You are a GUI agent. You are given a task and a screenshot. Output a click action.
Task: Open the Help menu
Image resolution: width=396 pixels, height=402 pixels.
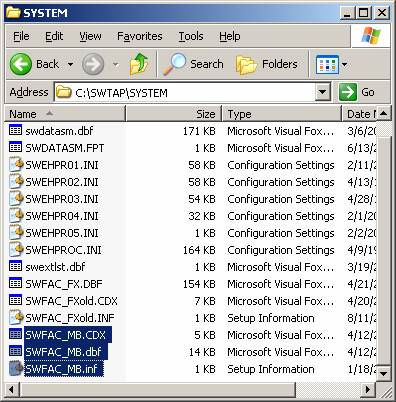(x=230, y=36)
